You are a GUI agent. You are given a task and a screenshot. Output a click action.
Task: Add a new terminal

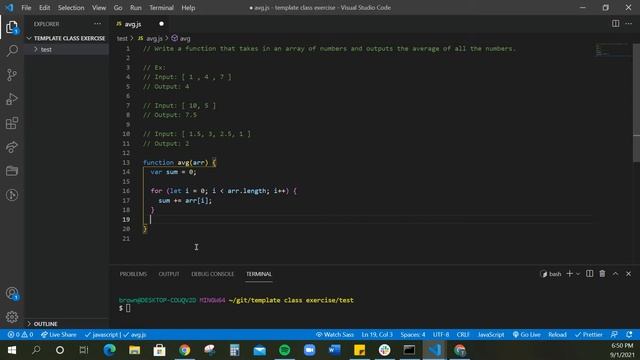(569, 274)
